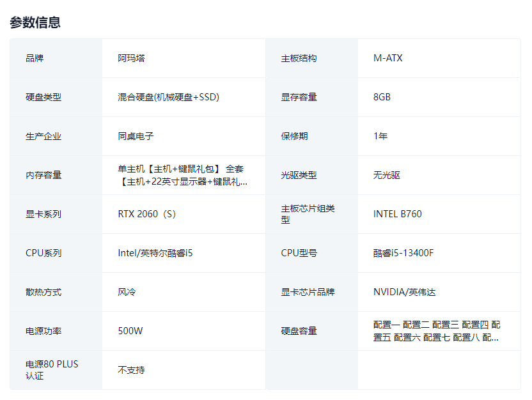Expand the truncated 配置一 配置二 disk capacity text

point(437,331)
